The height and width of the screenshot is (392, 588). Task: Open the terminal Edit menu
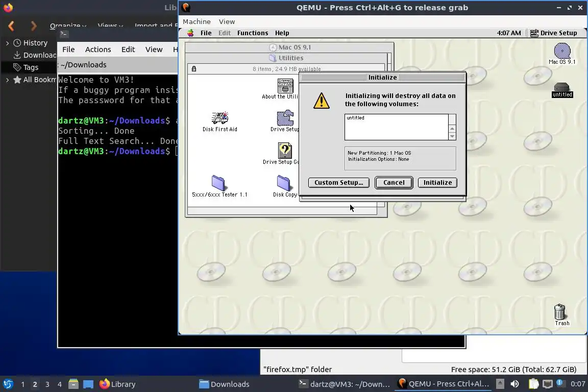click(x=128, y=50)
